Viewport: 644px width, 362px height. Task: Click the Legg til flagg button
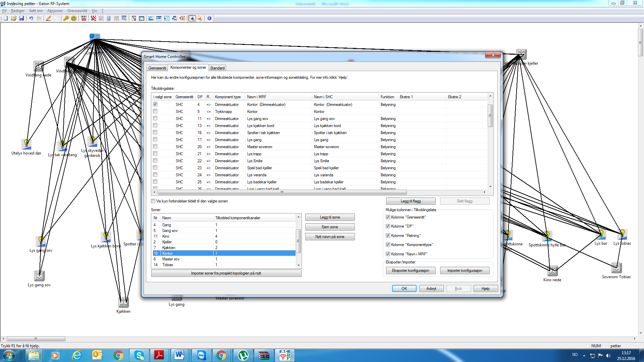point(411,201)
